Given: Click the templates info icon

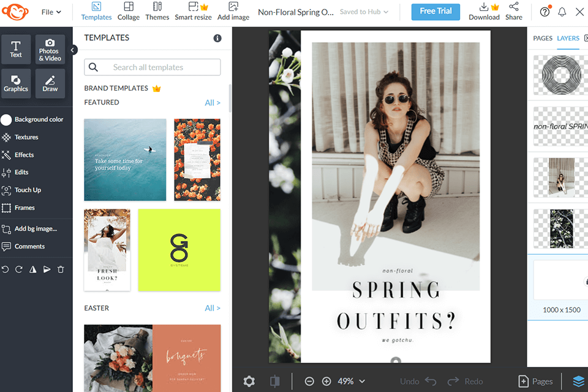Looking at the screenshot, I should (x=217, y=38).
